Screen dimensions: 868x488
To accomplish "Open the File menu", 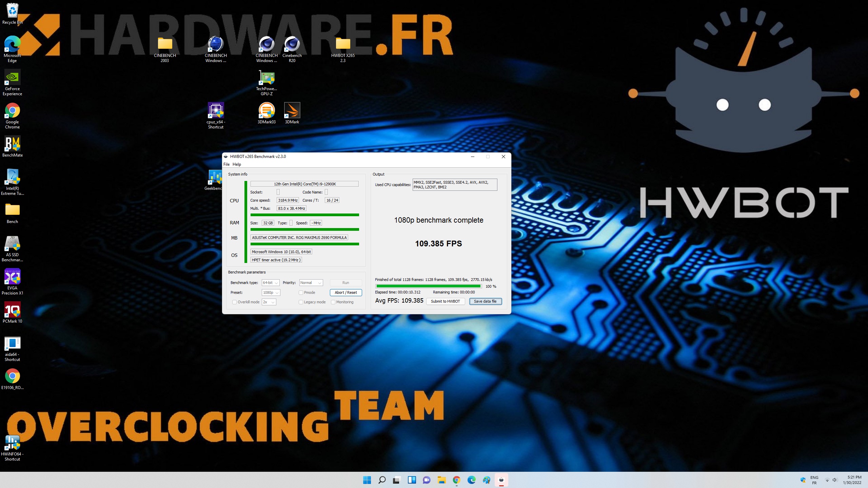I will 226,164.
